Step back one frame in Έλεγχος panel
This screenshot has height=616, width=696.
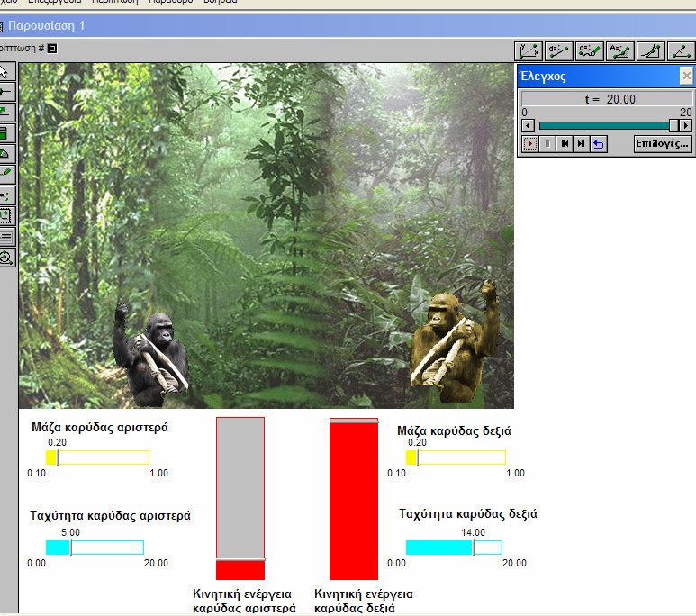(x=565, y=144)
